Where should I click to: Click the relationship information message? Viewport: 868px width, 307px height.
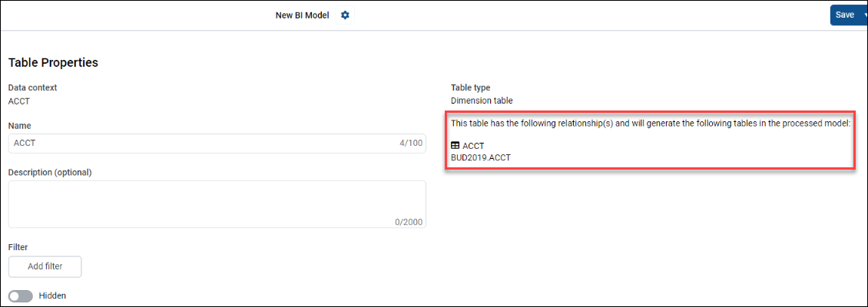(x=650, y=123)
